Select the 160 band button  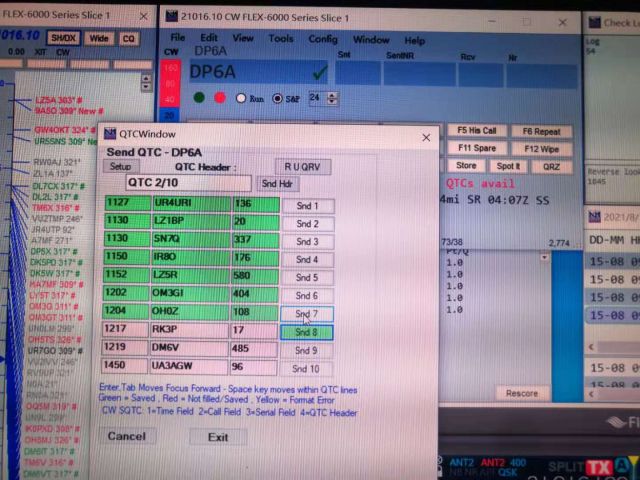[x=170, y=68]
